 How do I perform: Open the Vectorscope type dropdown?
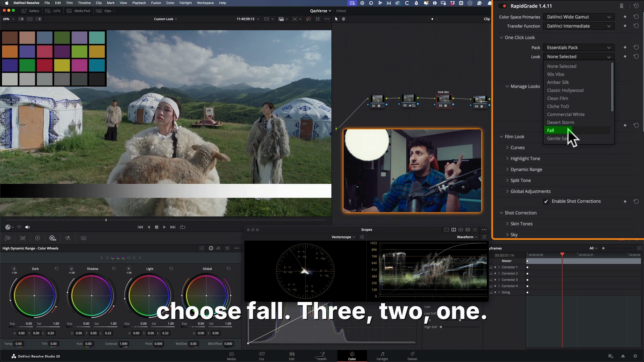pyautogui.click(x=343, y=237)
